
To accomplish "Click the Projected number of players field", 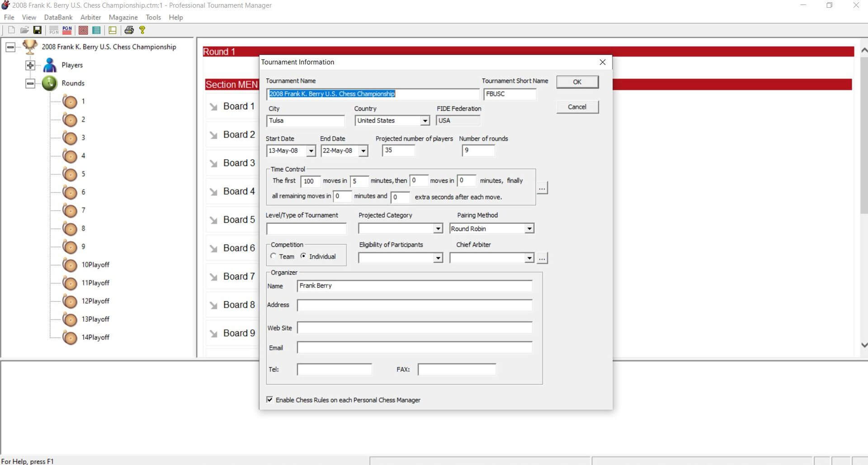I will pyautogui.click(x=398, y=151).
